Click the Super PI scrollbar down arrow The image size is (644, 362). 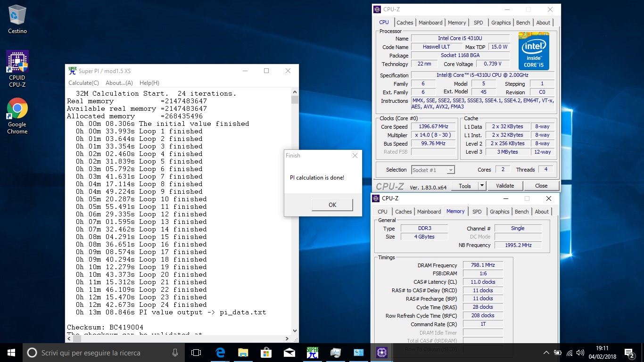tap(295, 331)
